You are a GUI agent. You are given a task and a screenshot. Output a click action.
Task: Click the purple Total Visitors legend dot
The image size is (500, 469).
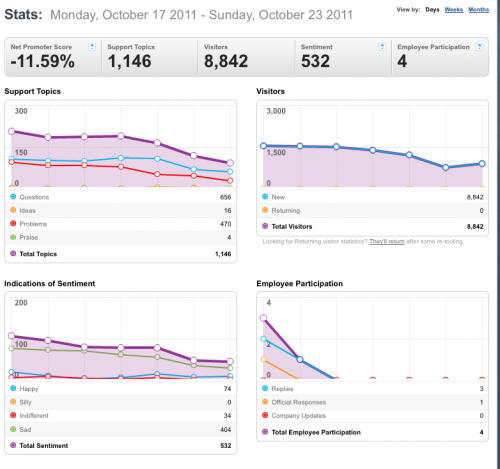click(265, 226)
